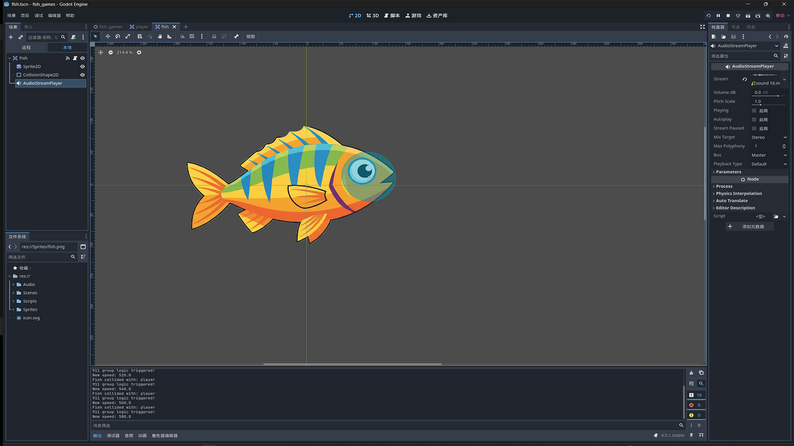Viewport: 794px width, 446px height.
Task: Click the Node class header button
Action: click(749, 179)
